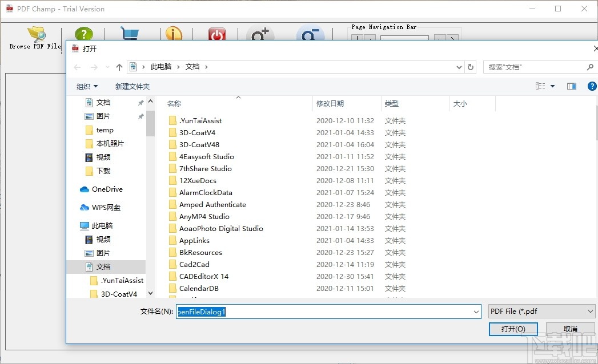This screenshot has height=364, width=598.
Task: Open help via the green question mark icon
Action: [83, 33]
